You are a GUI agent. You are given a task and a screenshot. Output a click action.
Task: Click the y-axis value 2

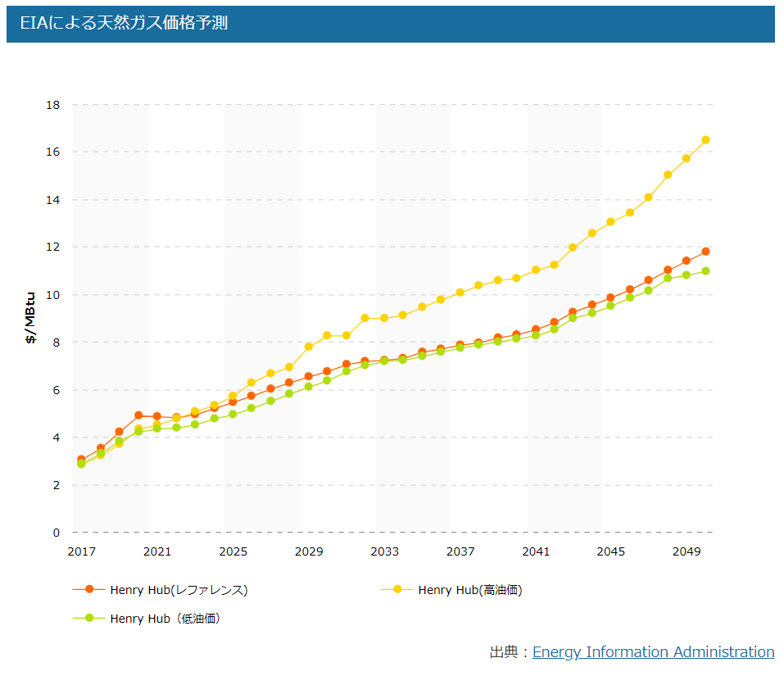click(57, 485)
